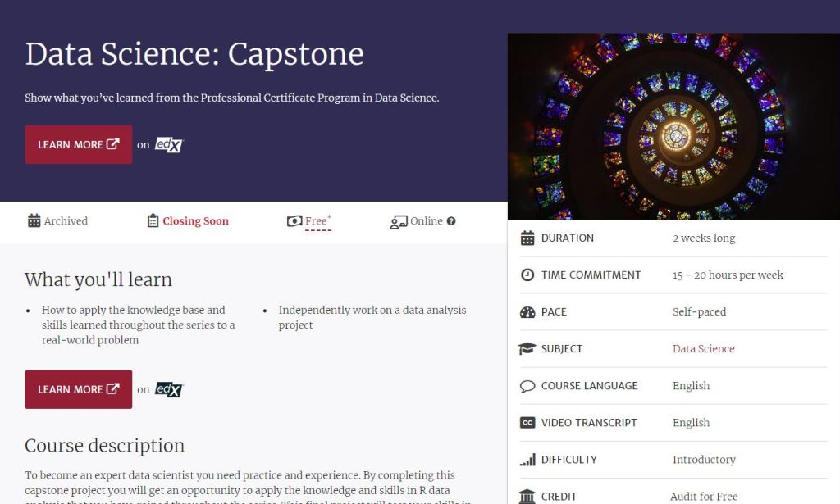The image size is (840, 504).
Task: Open the Data Science subject link
Action: coord(703,348)
